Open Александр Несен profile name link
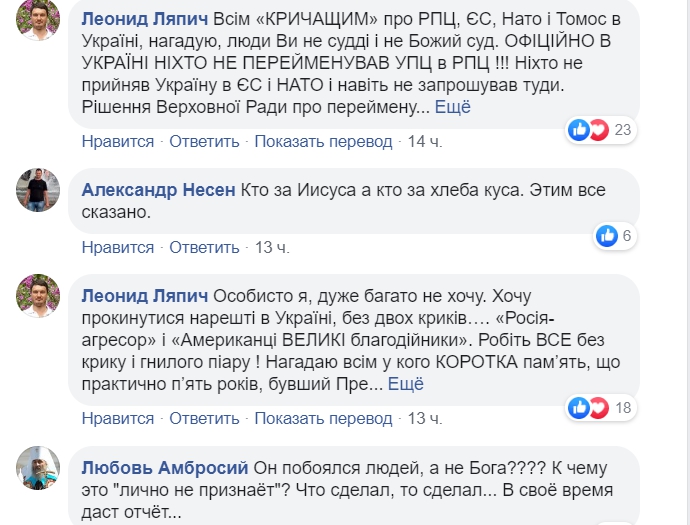Image resolution: width=690 pixels, height=525 pixels. tap(158, 190)
